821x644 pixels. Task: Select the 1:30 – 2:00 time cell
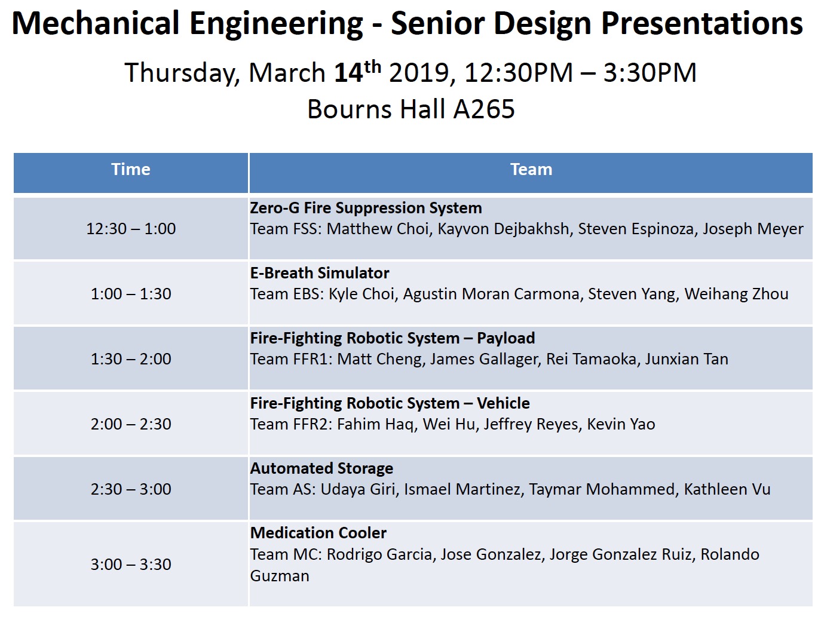pos(131,359)
